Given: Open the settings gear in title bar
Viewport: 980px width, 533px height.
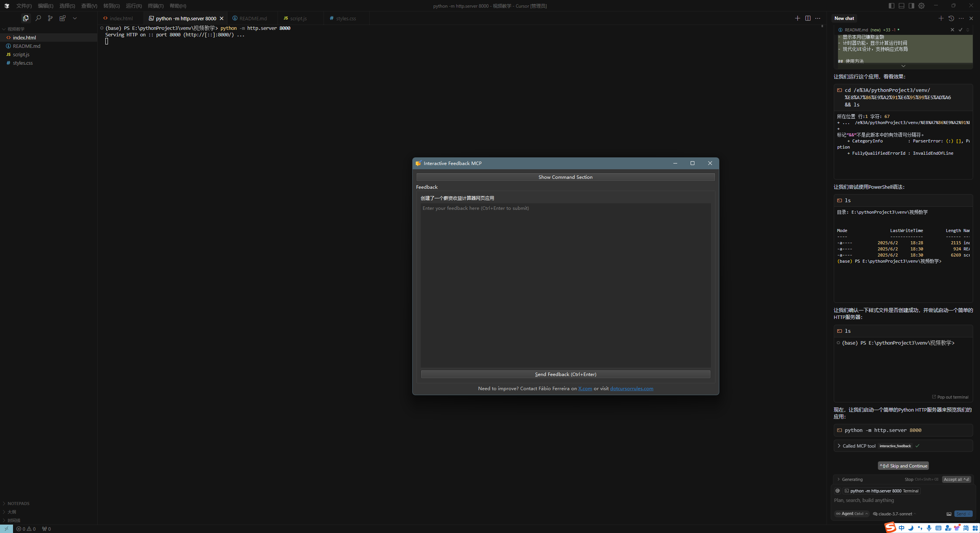Looking at the screenshot, I should [921, 6].
